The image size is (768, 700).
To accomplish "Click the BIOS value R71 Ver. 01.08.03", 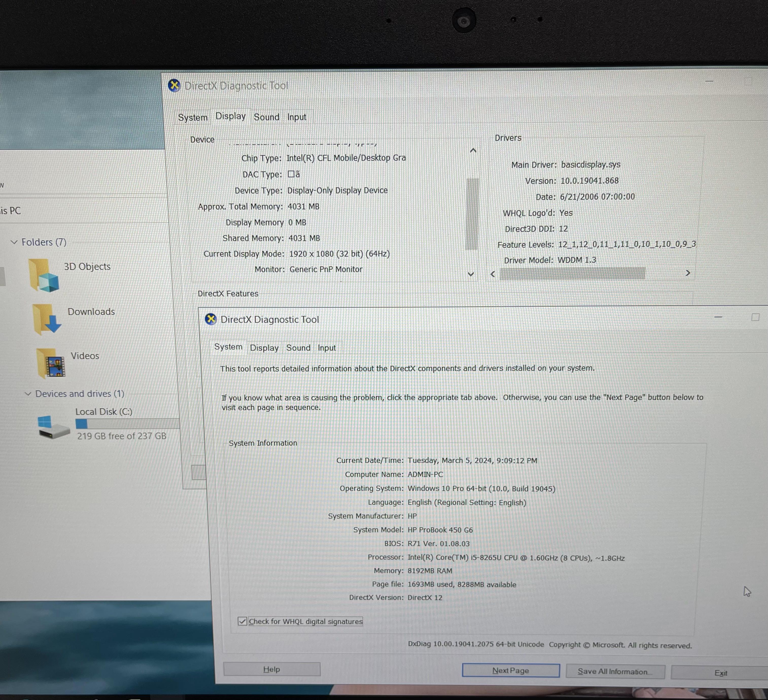I will pyautogui.click(x=438, y=544).
